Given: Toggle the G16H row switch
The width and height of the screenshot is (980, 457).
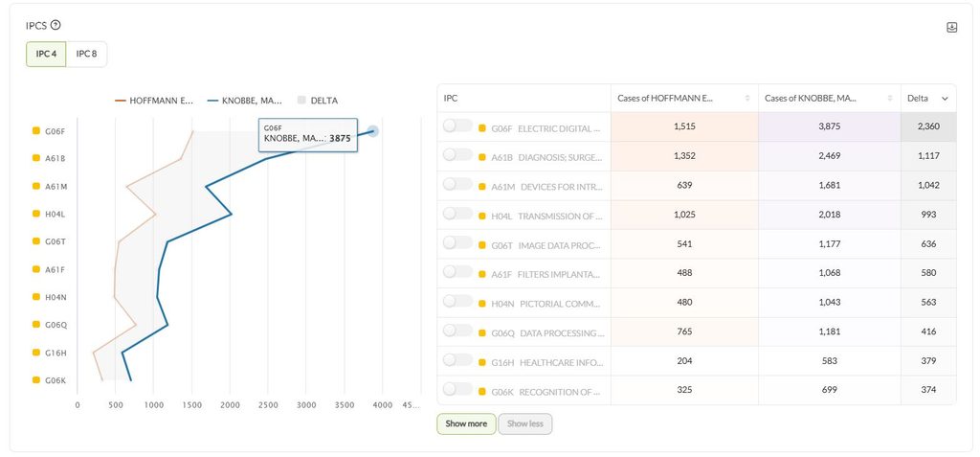Looking at the screenshot, I should click(457, 360).
